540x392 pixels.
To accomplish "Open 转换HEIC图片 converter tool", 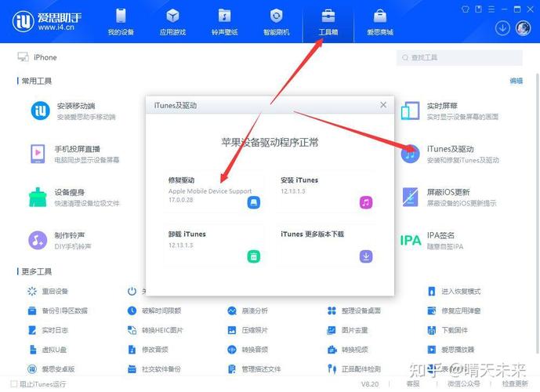I will [x=155, y=330].
